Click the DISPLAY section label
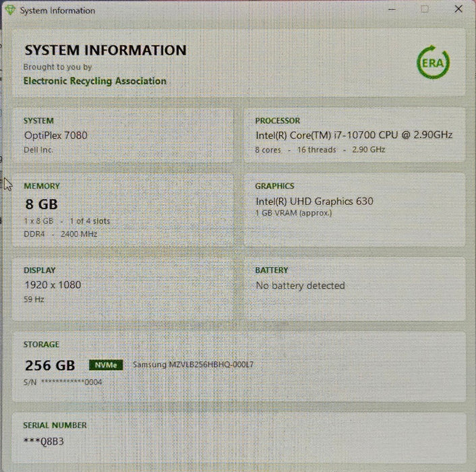Screen dimensions: 476x472 point(40,270)
